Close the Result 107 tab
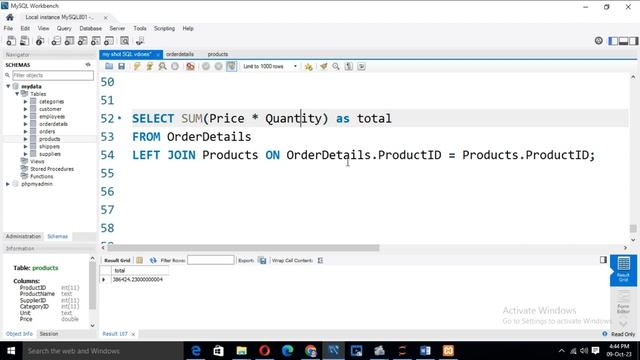This screenshot has width=640, height=360. (133, 334)
